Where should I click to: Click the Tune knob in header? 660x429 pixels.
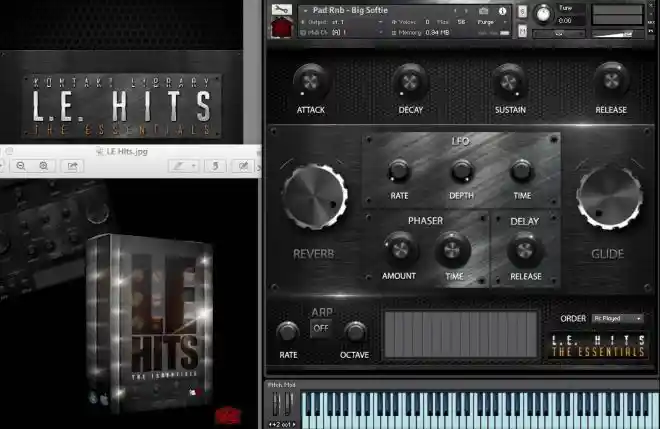click(543, 14)
